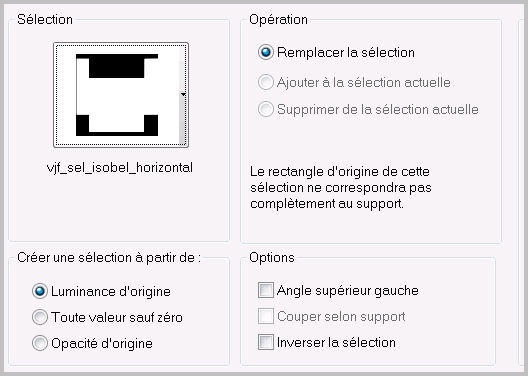Choose Toute valeur sauf zéro option
This screenshot has height=376, width=528.
point(40,317)
